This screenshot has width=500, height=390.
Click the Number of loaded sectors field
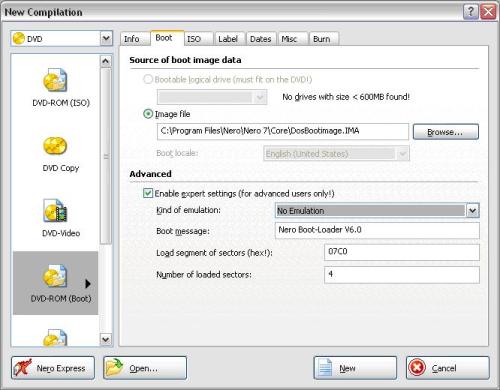402,275
